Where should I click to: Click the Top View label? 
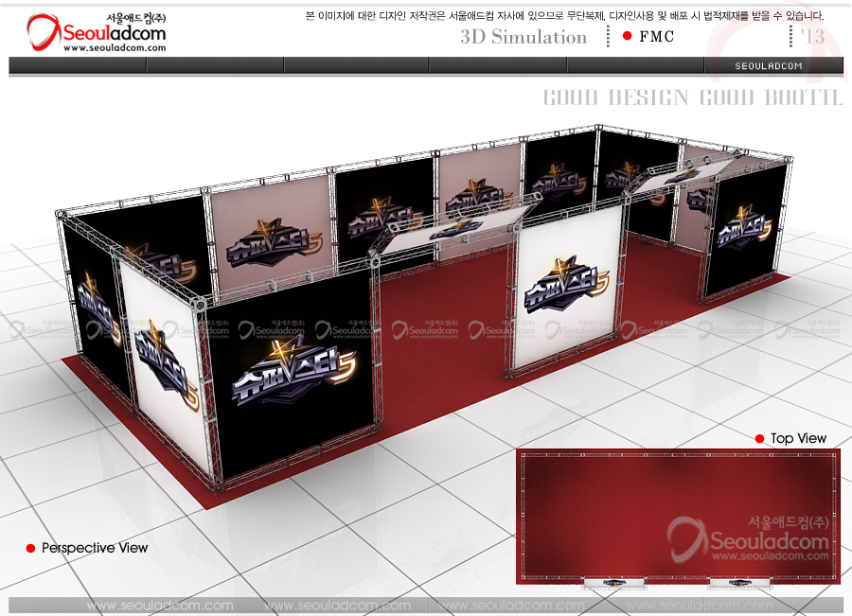click(798, 438)
